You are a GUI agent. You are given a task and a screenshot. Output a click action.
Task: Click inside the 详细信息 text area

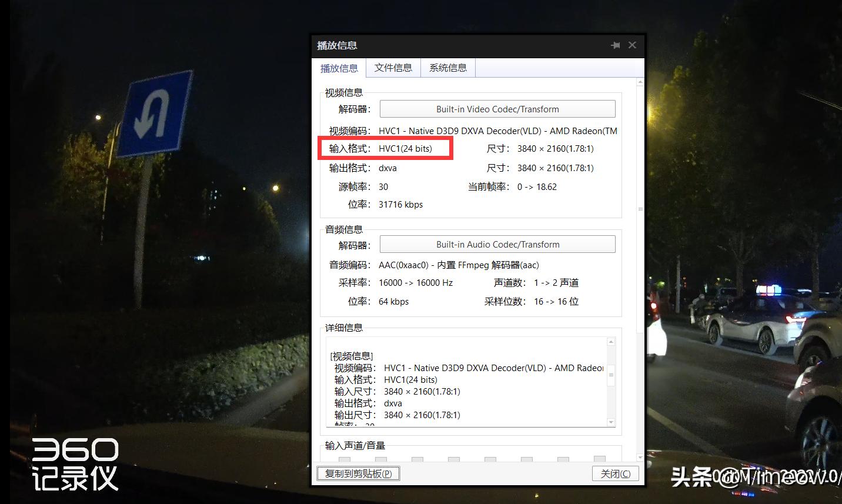(465, 382)
